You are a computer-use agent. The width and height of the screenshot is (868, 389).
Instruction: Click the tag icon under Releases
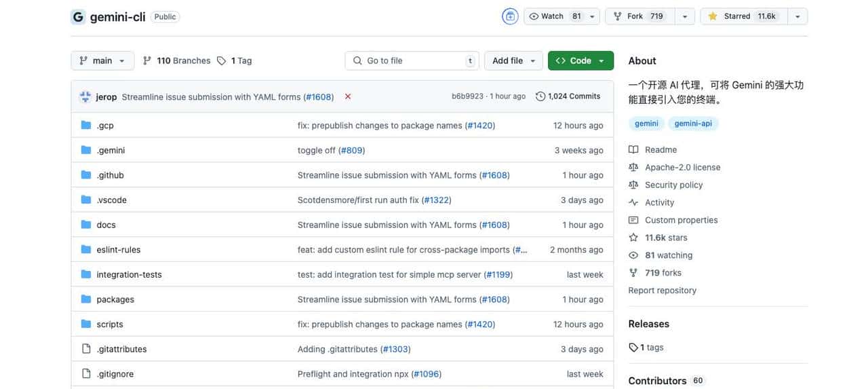pos(633,348)
